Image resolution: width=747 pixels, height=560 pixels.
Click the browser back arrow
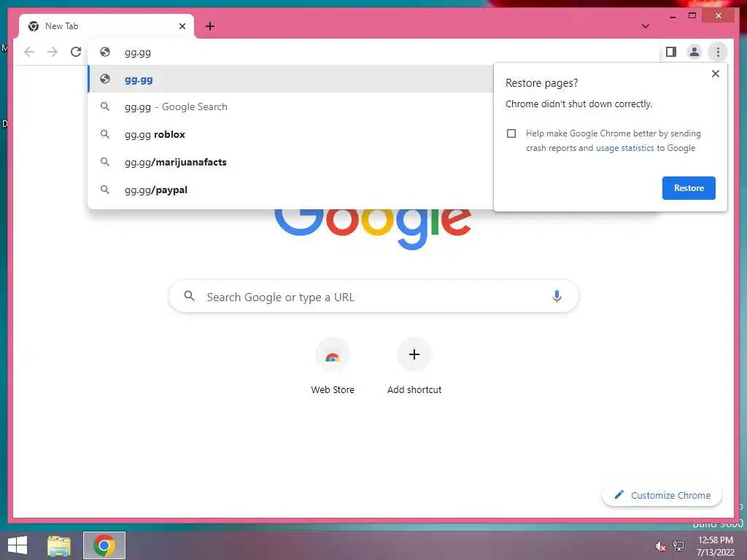coord(29,52)
